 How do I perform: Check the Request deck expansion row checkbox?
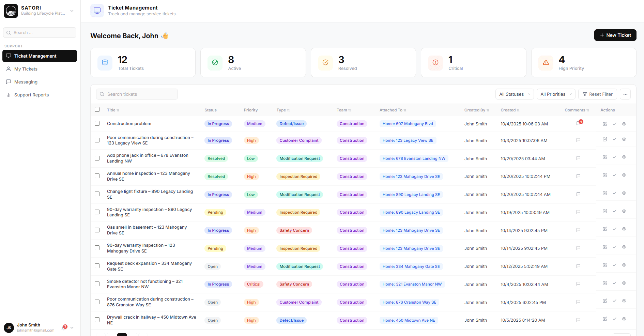tap(97, 266)
